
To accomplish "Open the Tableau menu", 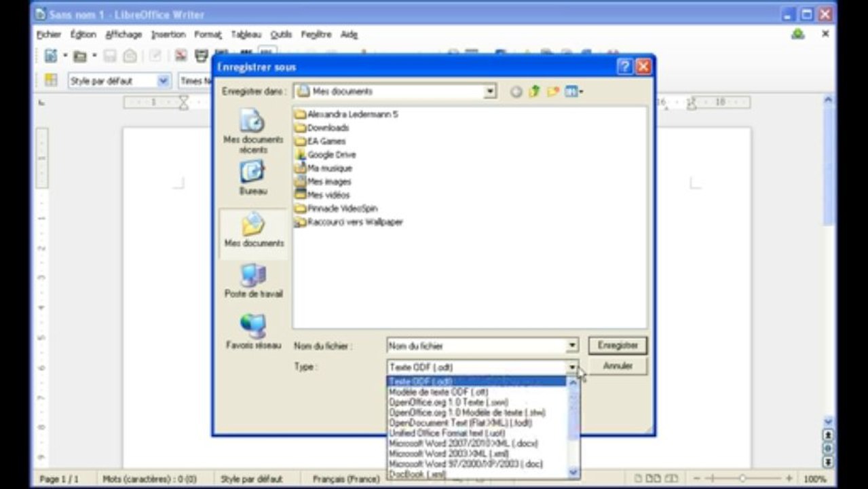I will click(246, 34).
